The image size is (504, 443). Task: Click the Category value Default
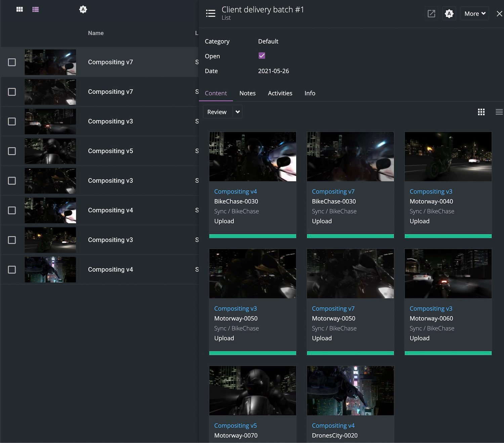click(268, 41)
